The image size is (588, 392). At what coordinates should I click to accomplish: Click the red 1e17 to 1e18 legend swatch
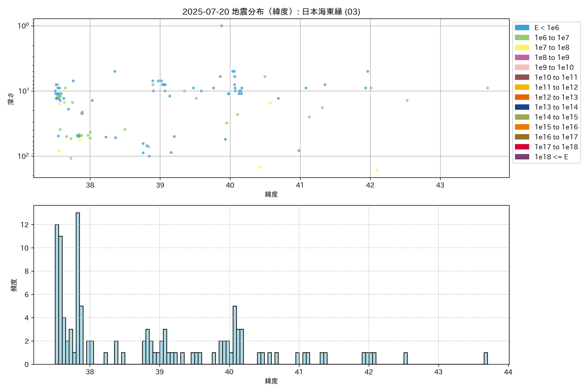point(522,147)
